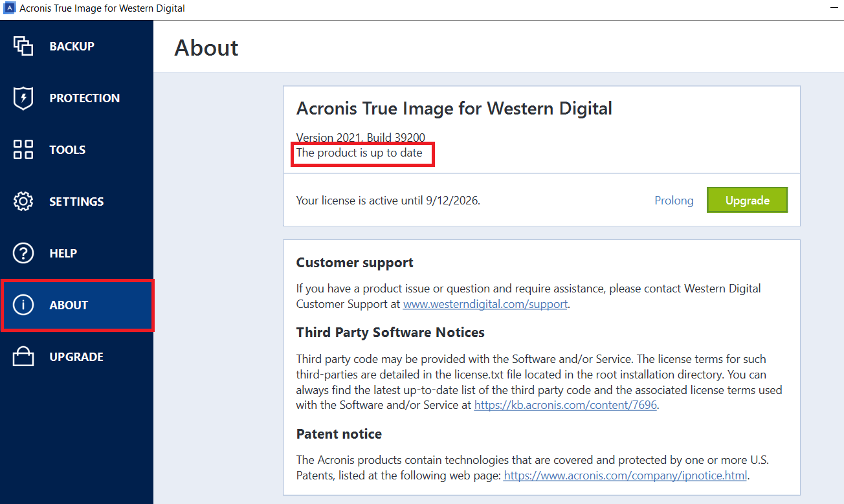Screen dimensions: 844x504
Task: Click the Tools grid icon
Action: (x=23, y=149)
